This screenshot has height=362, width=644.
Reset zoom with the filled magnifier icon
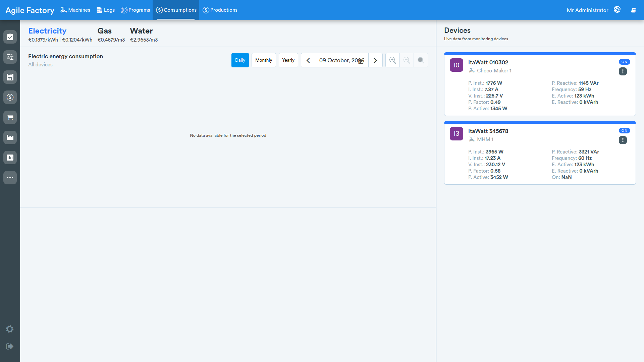(421, 60)
